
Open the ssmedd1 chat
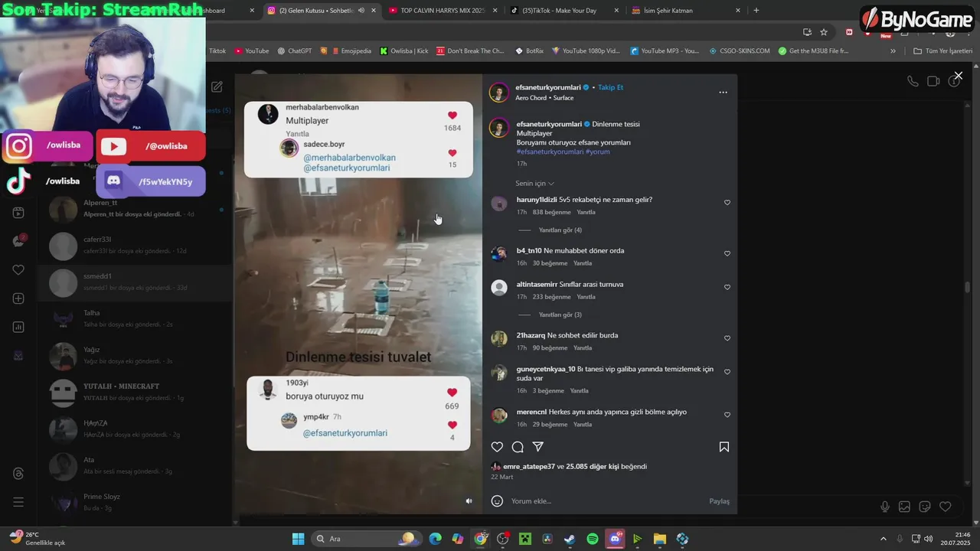click(x=136, y=282)
